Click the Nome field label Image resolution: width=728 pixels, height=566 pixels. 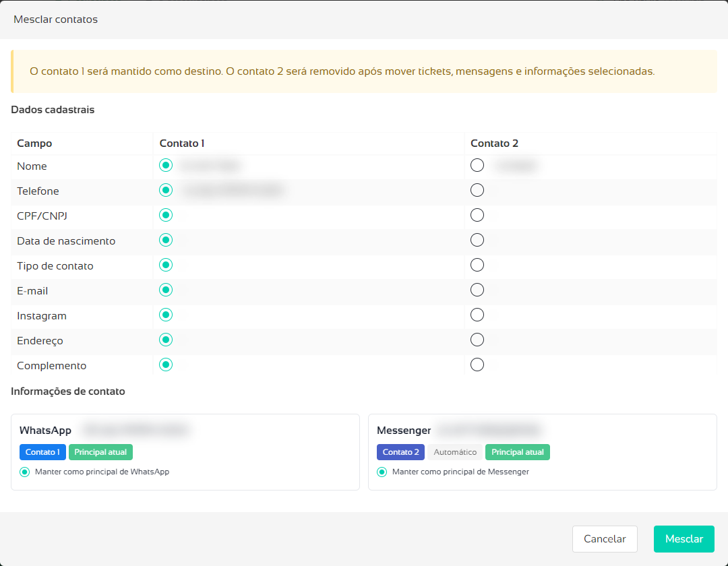click(x=32, y=166)
